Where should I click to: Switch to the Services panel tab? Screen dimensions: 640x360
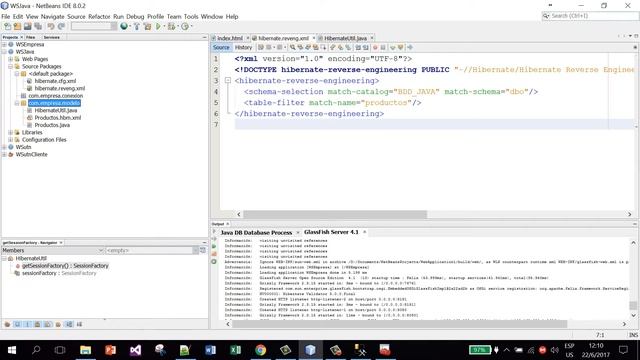pyautogui.click(x=52, y=37)
